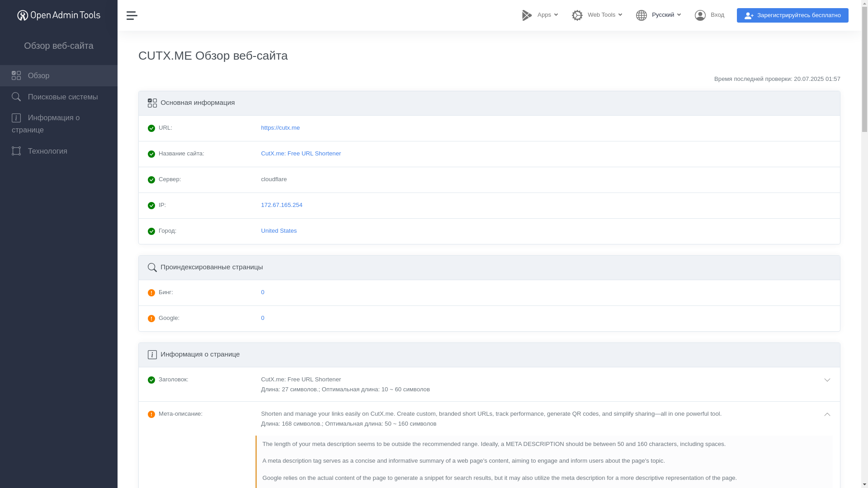Collapse the Мета-описание row details chevron

(827, 414)
